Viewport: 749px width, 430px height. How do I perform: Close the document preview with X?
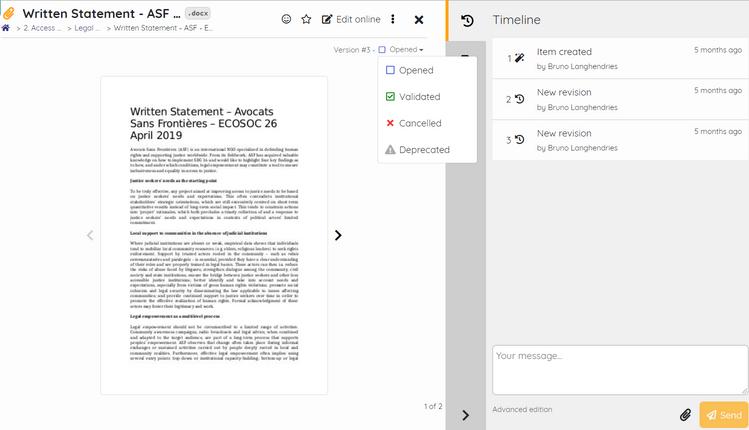(419, 20)
